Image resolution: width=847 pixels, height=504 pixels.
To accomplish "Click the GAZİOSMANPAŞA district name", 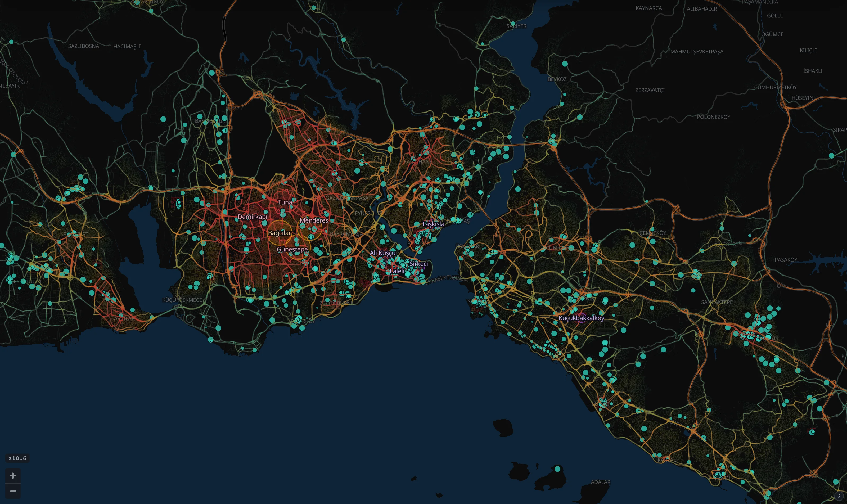I will pyautogui.click(x=347, y=198).
